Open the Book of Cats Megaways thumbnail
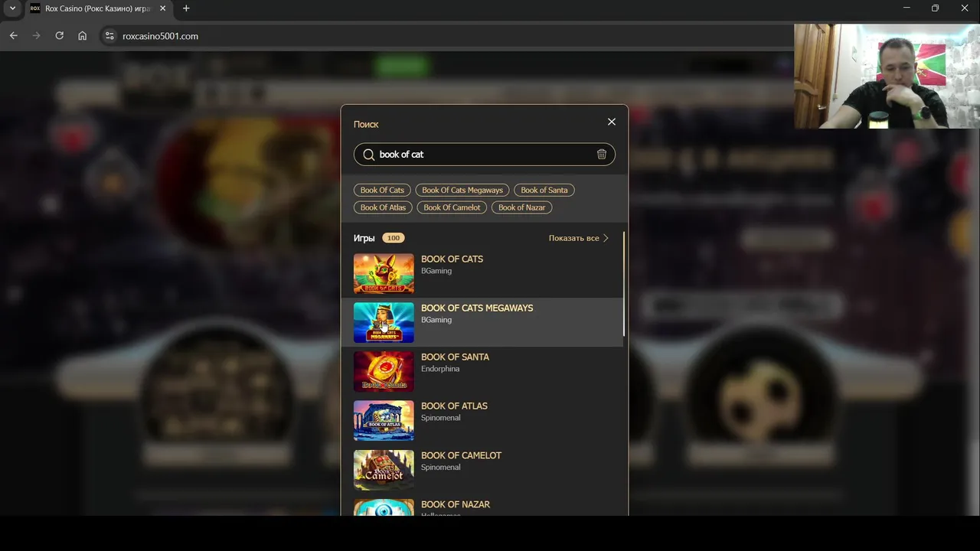 pyautogui.click(x=384, y=322)
